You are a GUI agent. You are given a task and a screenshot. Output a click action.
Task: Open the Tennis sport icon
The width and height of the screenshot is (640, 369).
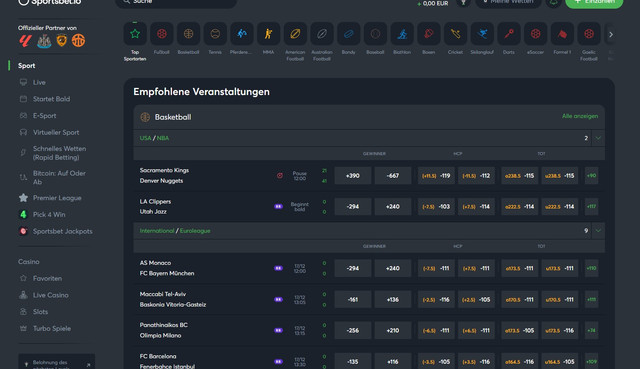tap(215, 34)
